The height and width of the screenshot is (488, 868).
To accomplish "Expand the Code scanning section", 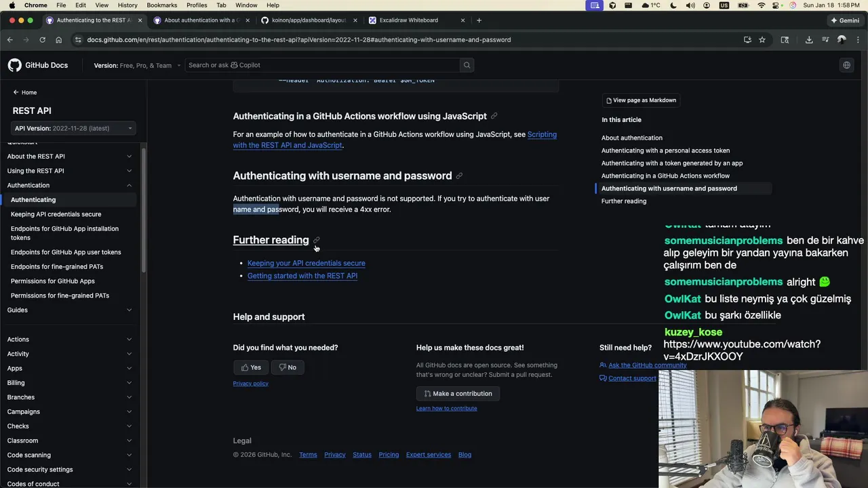I will click(x=70, y=455).
